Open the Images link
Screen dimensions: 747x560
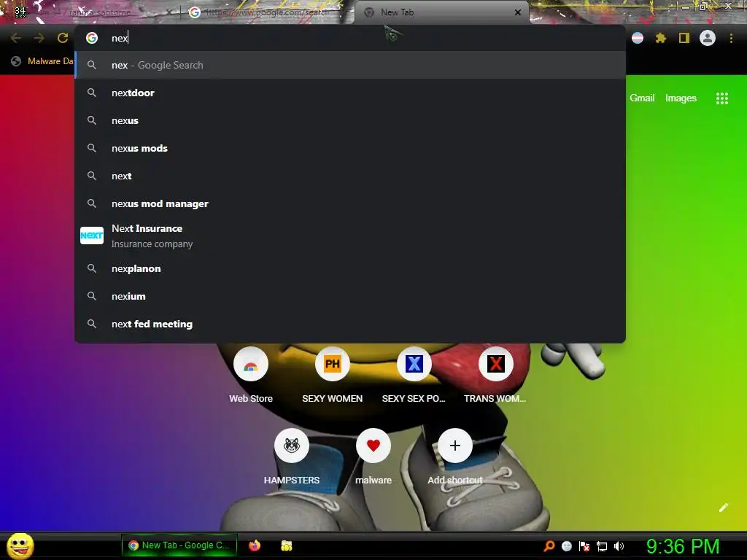tap(681, 98)
